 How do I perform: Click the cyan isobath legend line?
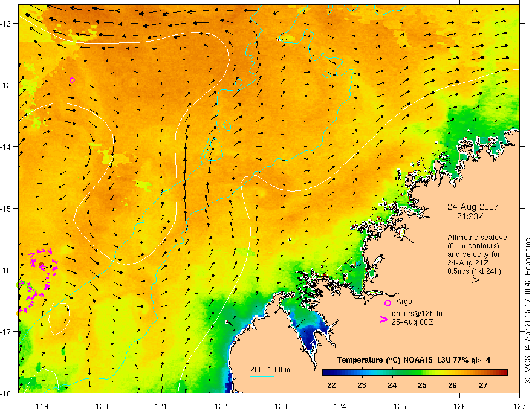pos(262,376)
